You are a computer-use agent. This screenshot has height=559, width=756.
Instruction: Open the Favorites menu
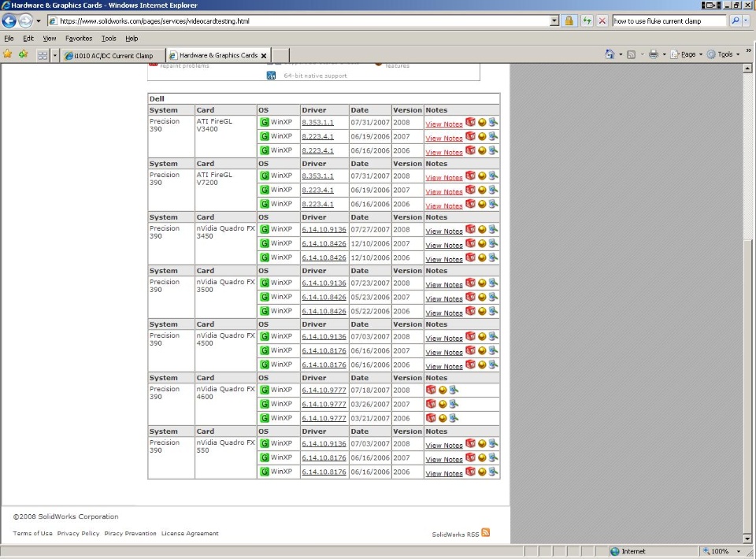pos(79,39)
